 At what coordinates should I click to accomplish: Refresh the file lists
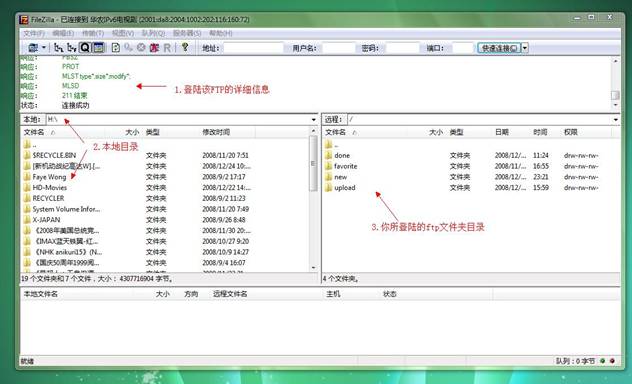(116, 48)
